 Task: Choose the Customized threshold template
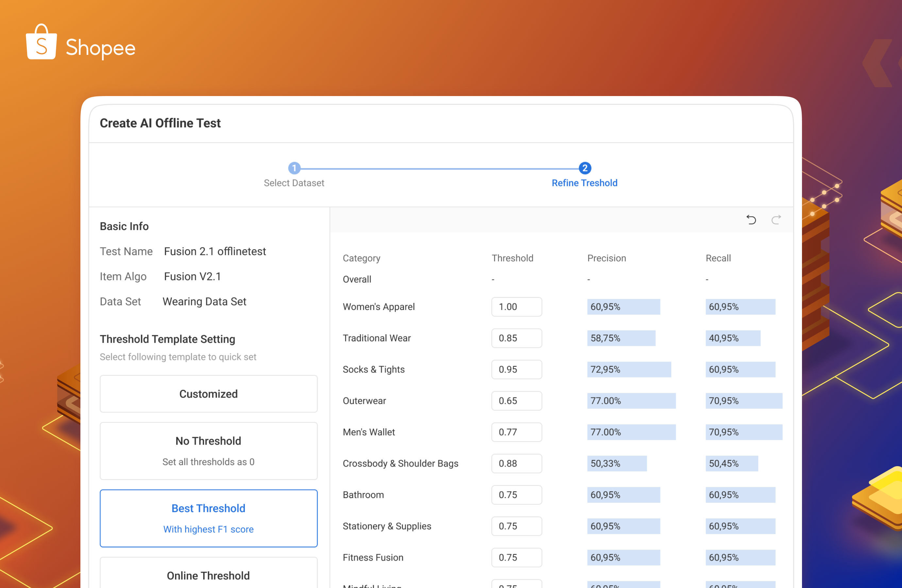[209, 394]
